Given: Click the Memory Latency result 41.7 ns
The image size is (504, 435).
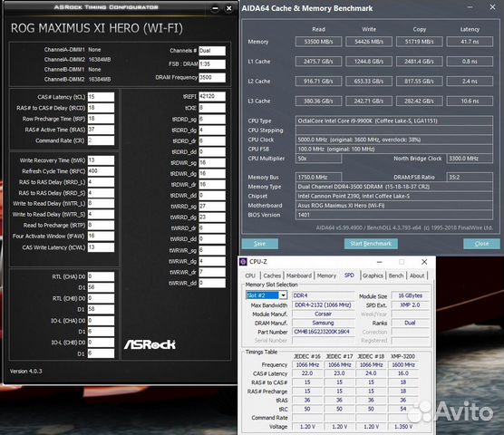Looking at the screenshot, I should [x=470, y=42].
